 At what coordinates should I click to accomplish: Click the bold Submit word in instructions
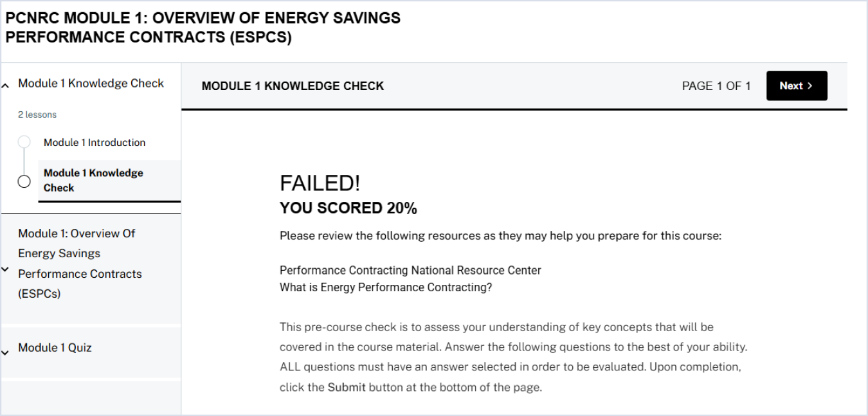click(347, 388)
